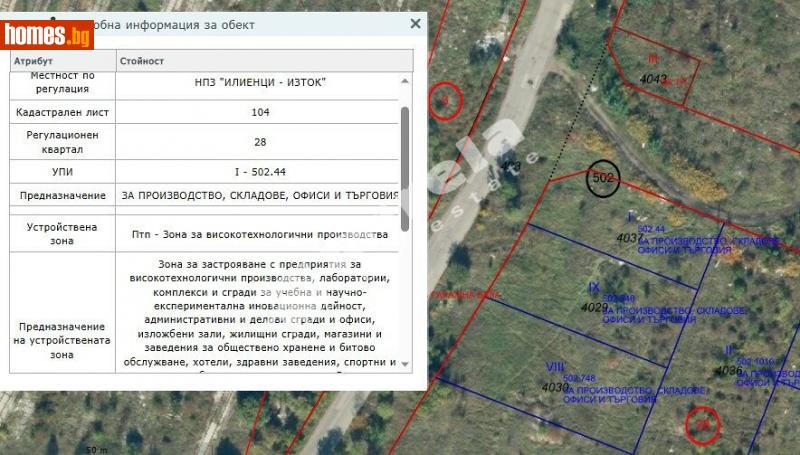Image resolution: width=800 pixels, height=455 pixels.
Task: Click the popup title bar text
Action: point(173,25)
